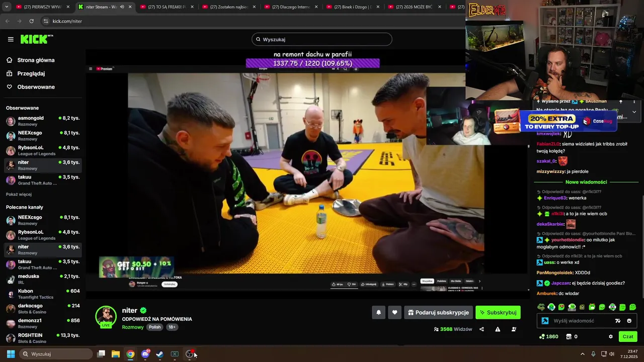Toggle the notification bell for niter
The image size is (644, 362).
pyautogui.click(x=378, y=312)
